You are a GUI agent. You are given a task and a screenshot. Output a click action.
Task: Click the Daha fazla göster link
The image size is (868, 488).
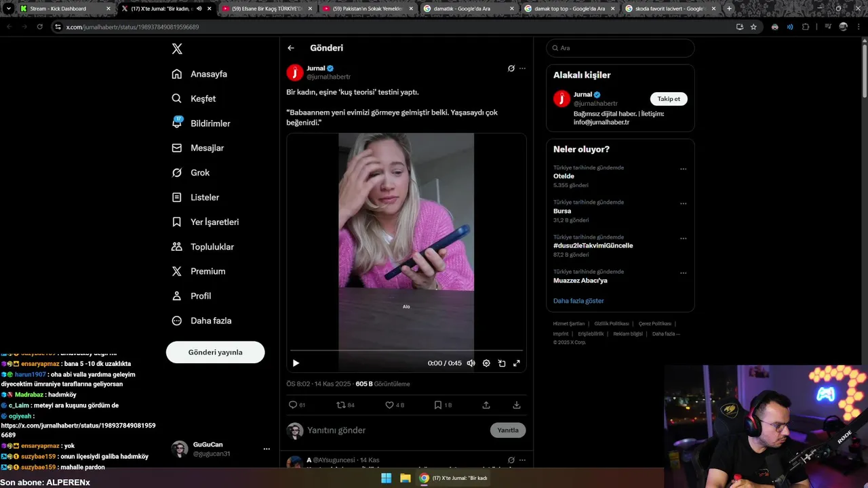578,301
